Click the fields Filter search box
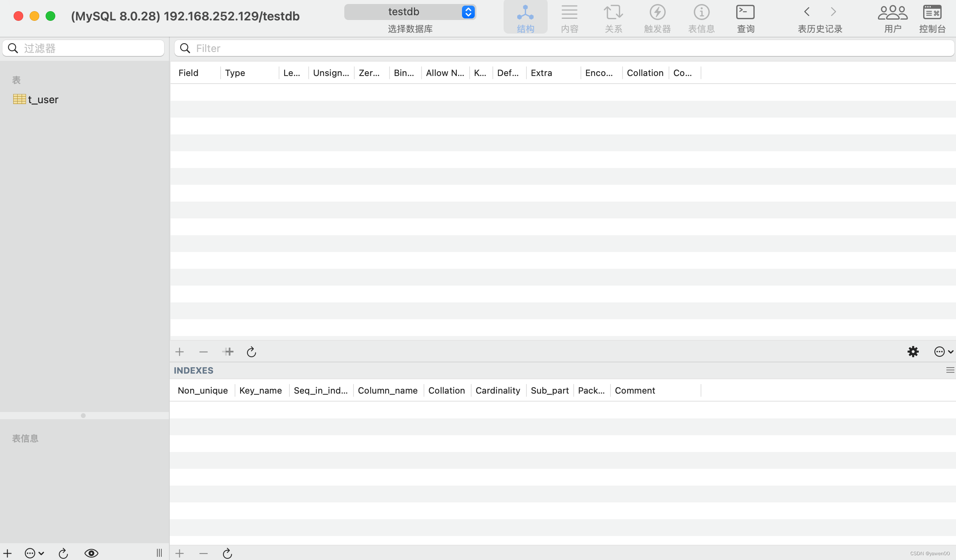956x560 pixels. pos(564,48)
